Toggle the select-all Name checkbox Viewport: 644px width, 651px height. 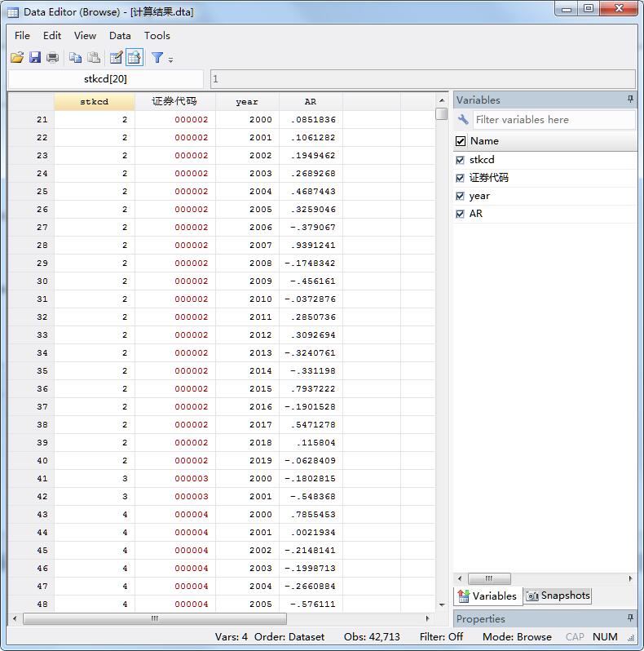(461, 141)
